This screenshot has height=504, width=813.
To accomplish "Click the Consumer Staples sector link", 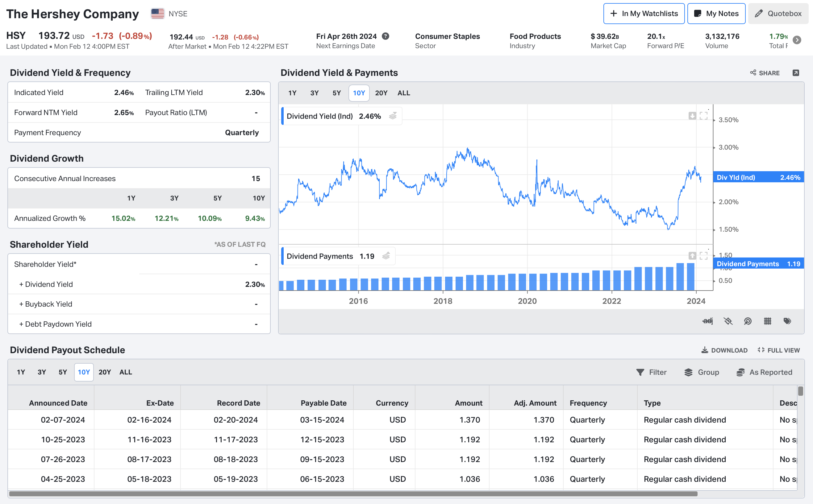I will pos(447,36).
